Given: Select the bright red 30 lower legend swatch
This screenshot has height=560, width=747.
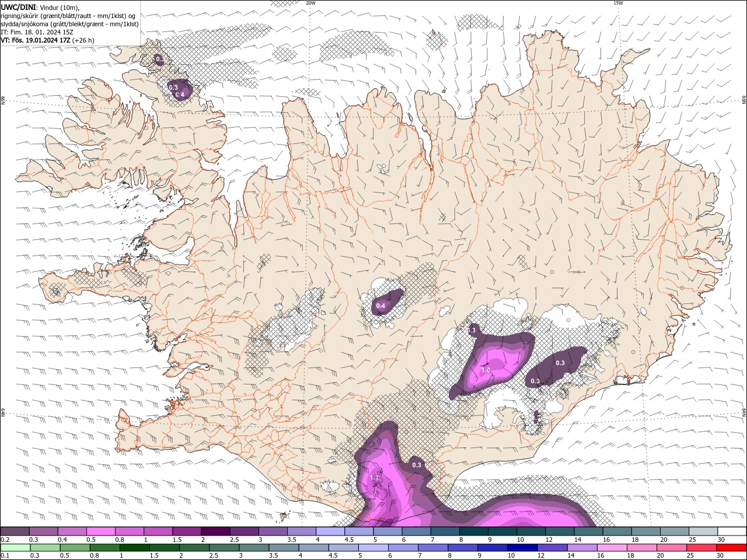Looking at the screenshot, I should 731,548.
